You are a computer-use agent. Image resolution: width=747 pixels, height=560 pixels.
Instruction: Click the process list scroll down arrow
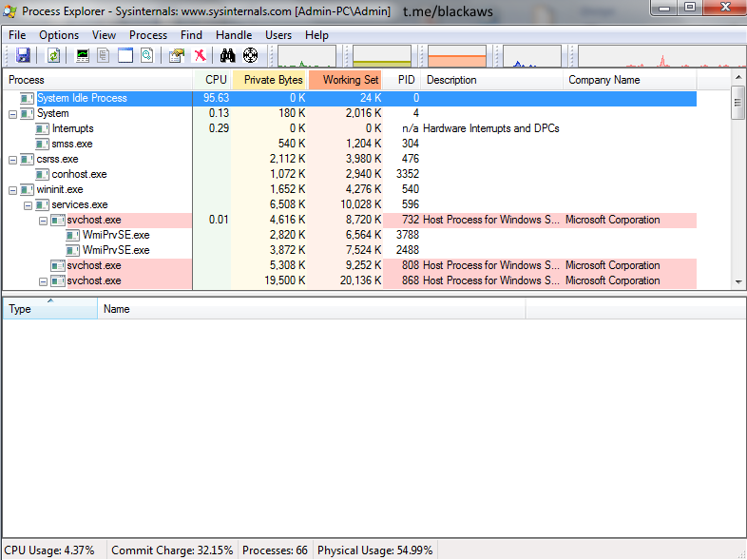click(737, 282)
